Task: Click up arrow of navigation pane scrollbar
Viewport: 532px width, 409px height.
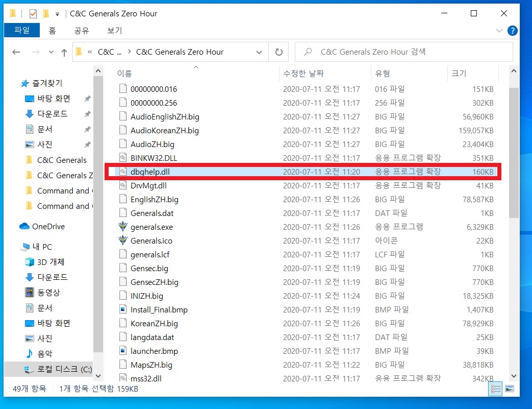Action: click(x=98, y=71)
